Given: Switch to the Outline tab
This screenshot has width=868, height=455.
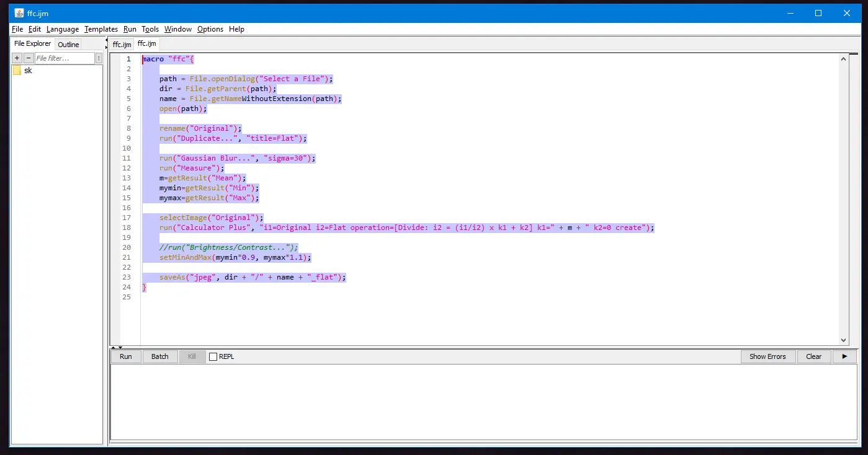Looking at the screenshot, I should click(68, 45).
